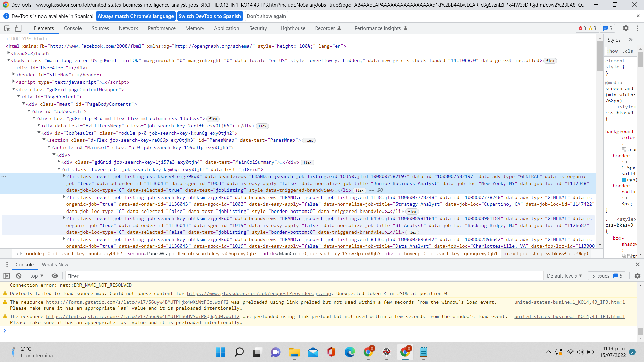Click the ellipsis beside selected li row
The height and width of the screenshot is (362, 644).
pos(4,176)
